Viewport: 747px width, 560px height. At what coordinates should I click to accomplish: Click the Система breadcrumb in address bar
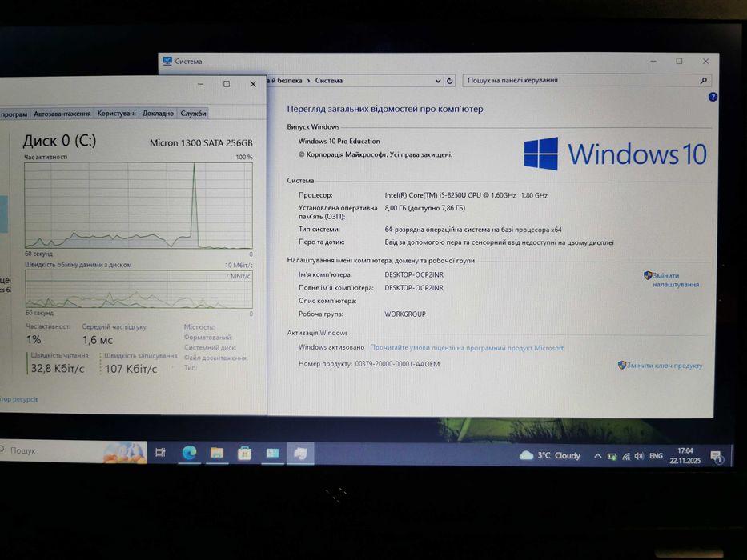[329, 81]
